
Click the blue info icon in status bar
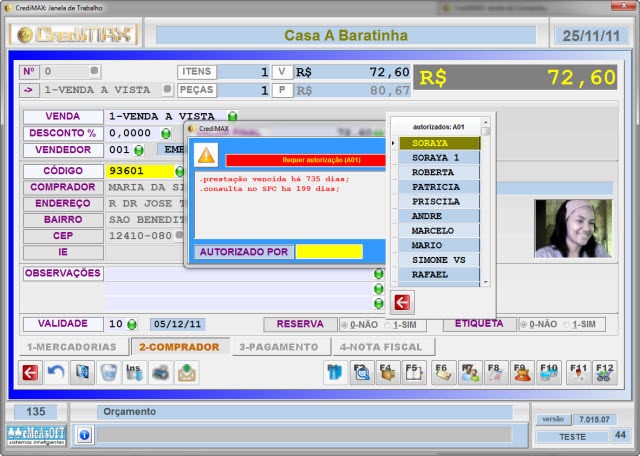click(84, 435)
